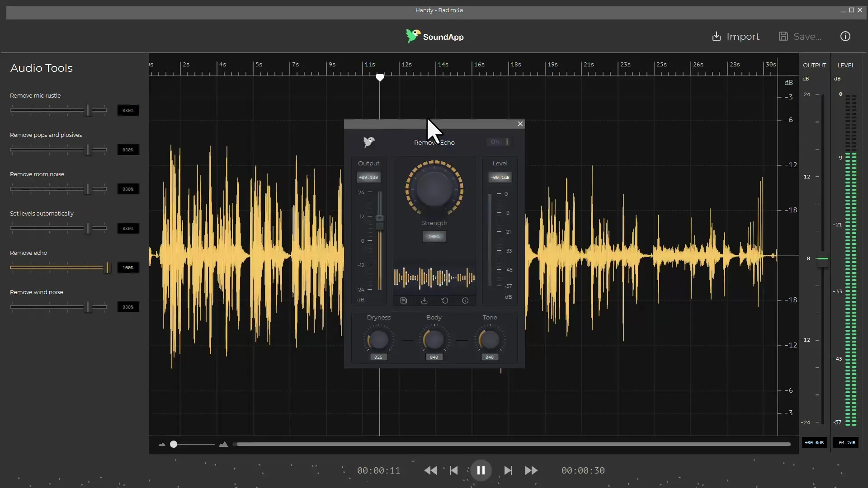Click the 25s mark on the timeline ruler
868x488 pixels.
(661, 65)
